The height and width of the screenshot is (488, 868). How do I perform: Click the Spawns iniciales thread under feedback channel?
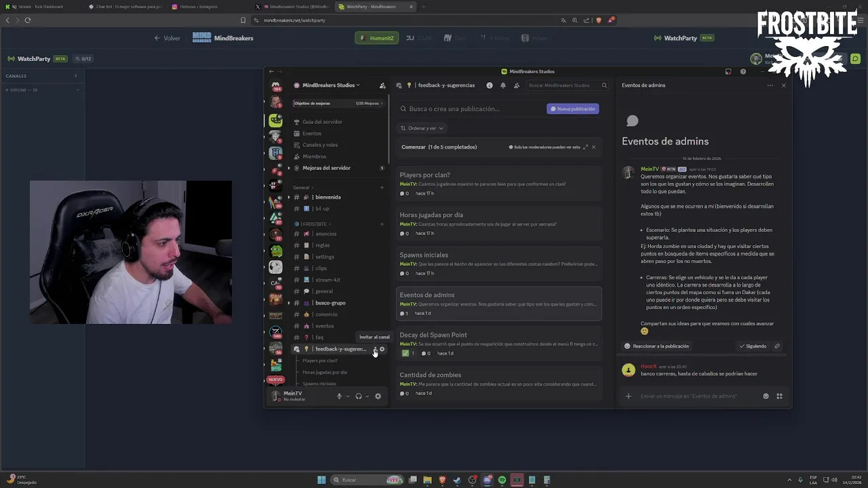click(319, 384)
